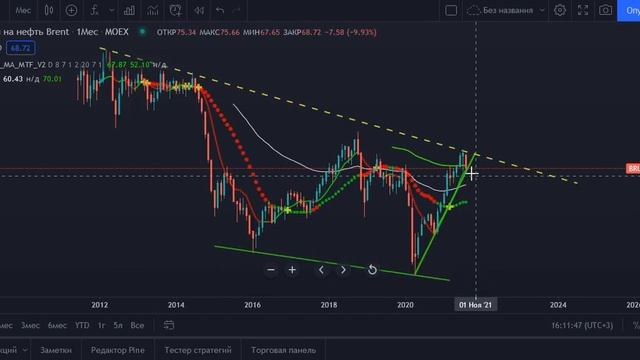The width and height of the screenshot is (640, 360).
Task: Click the blue 68.72 price box
Action: (x=20, y=48)
